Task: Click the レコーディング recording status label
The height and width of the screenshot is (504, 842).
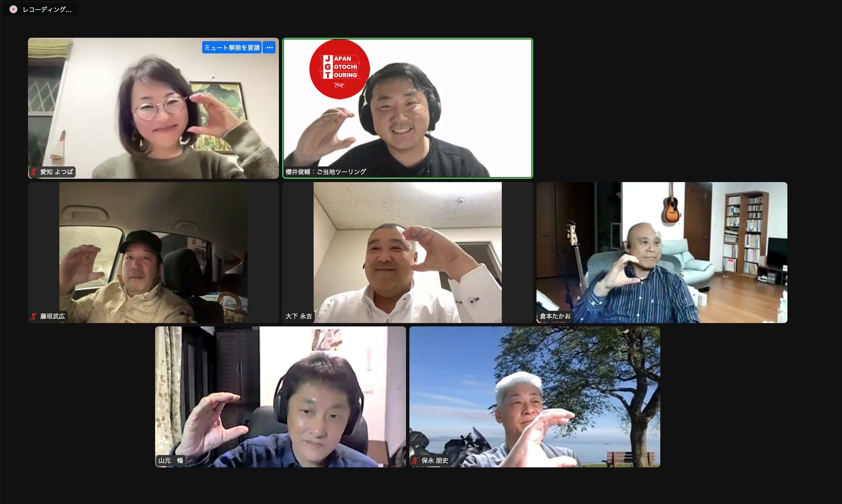Action: 47,10
